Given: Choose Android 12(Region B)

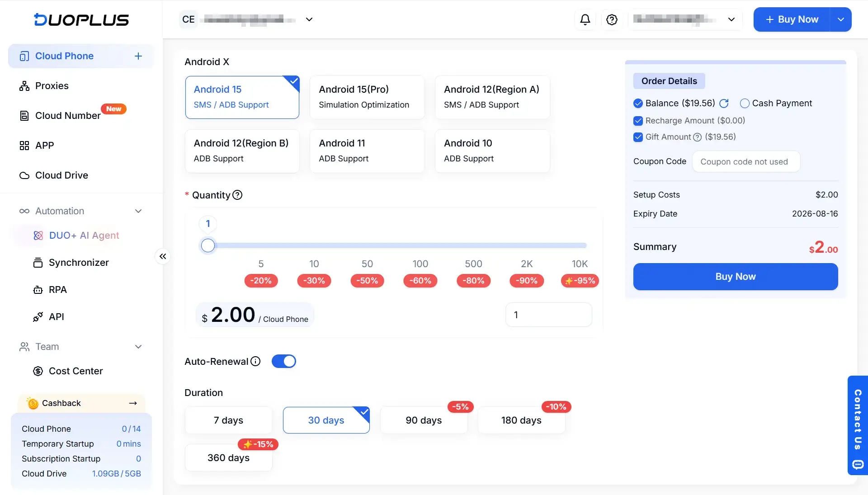Looking at the screenshot, I should (x=242, y=151).
